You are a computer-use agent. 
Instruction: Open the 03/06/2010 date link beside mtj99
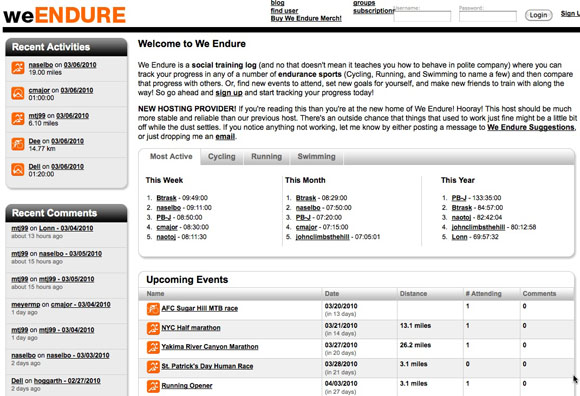(x=72, y=116)
